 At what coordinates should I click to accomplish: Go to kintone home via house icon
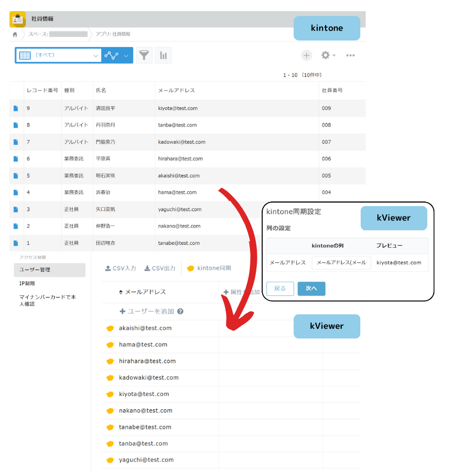point(15,34)
